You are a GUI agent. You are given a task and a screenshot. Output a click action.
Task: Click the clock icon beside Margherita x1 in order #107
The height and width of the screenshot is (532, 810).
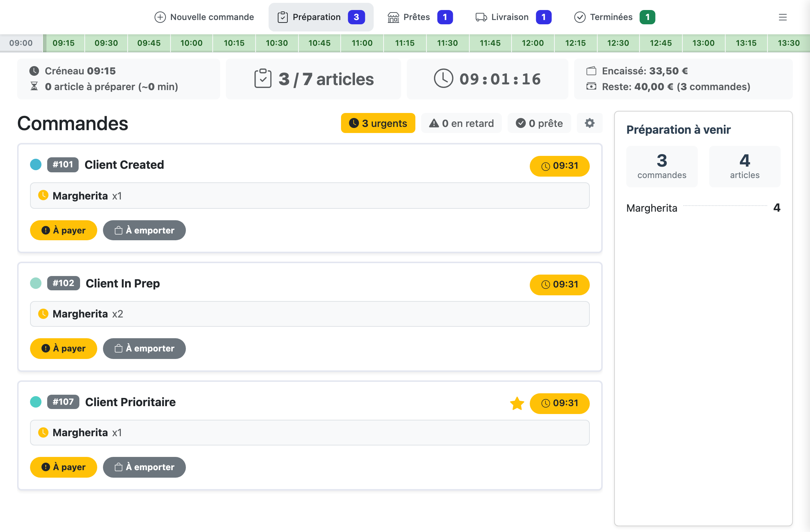(43, 432)
